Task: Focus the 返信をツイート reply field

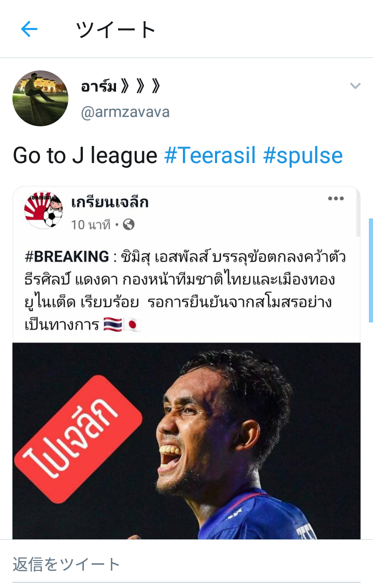Action: [186, 564]
